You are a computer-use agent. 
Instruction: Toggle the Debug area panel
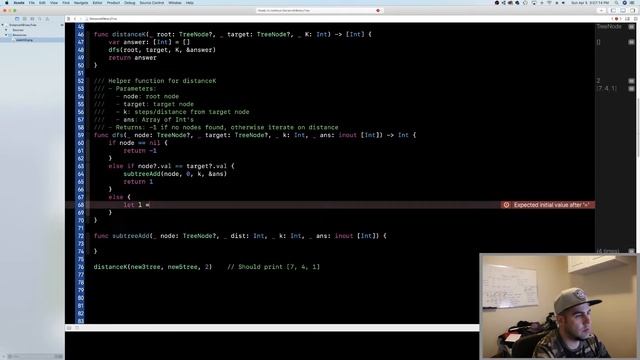(x=623, y=11)
